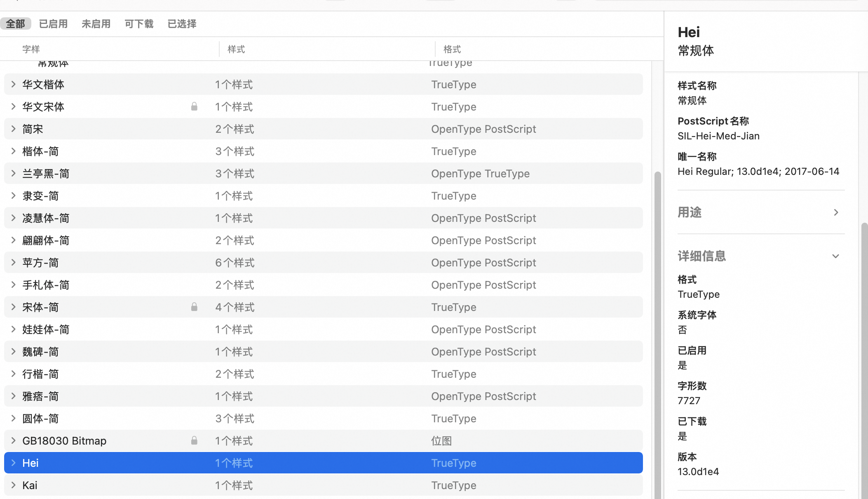
Task: Click the lock icon beside 华文宋体
Action: [x=194, y=107]
